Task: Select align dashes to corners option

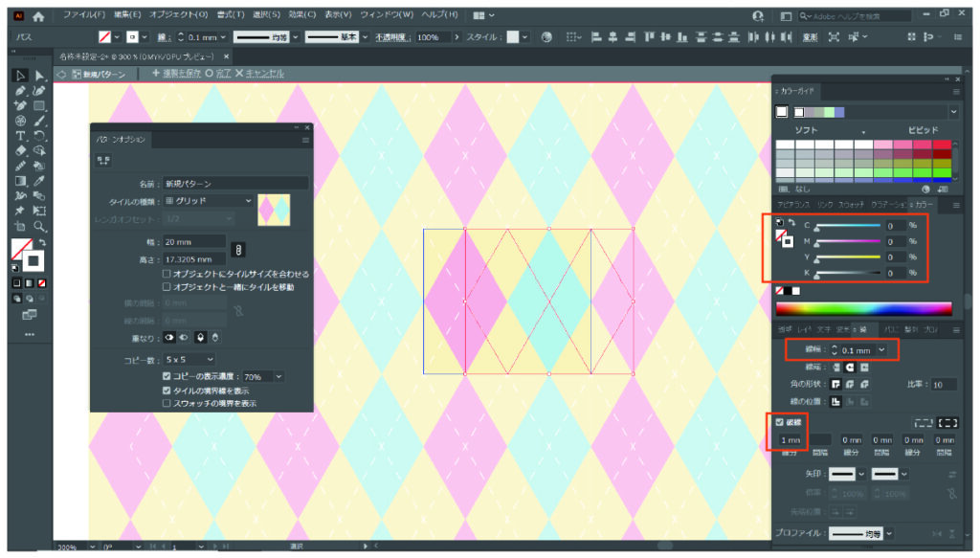Action: tap(947, 423)
